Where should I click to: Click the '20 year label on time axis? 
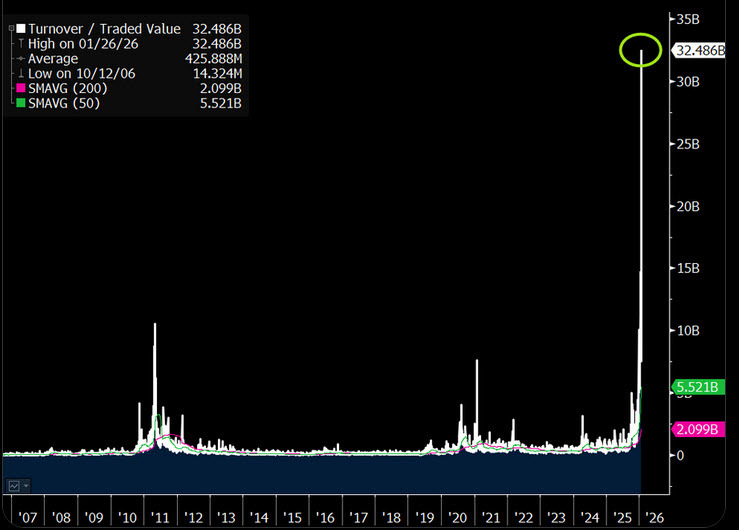(457, 517)
